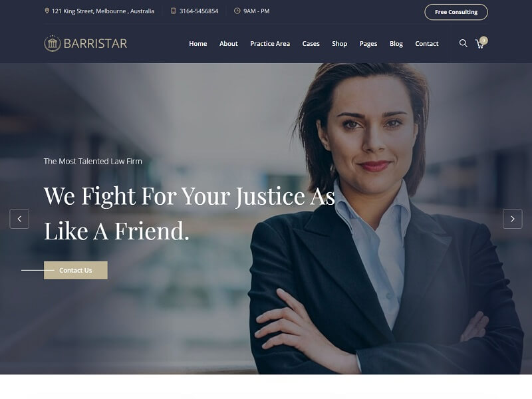
Task: Click the Contact navigation link
Action: pos(426,43)
